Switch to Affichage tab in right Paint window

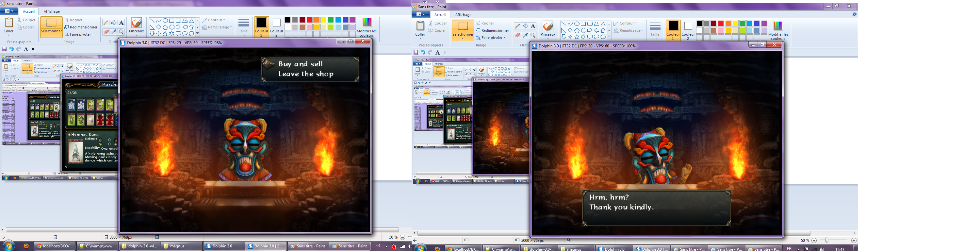[x=463, y=15]
